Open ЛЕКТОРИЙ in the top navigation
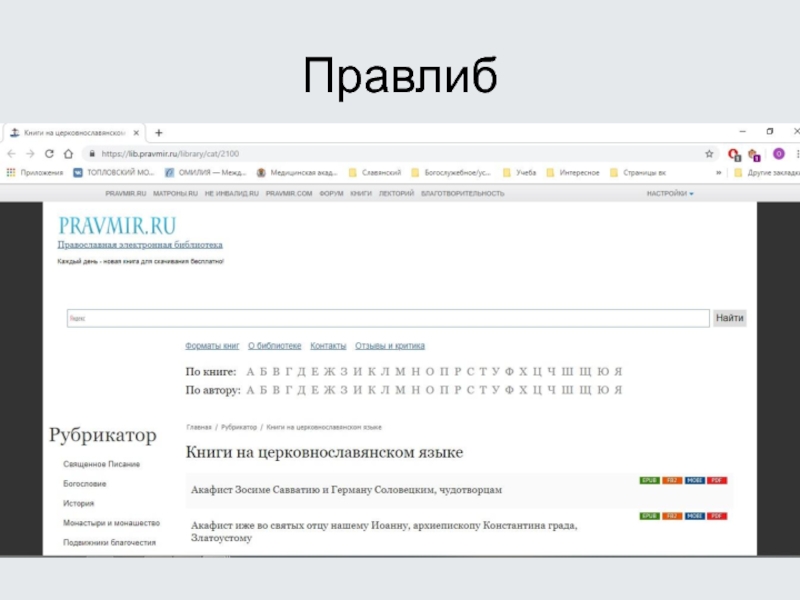The width and height of the screenshot is (800, 600). (396, 194)
